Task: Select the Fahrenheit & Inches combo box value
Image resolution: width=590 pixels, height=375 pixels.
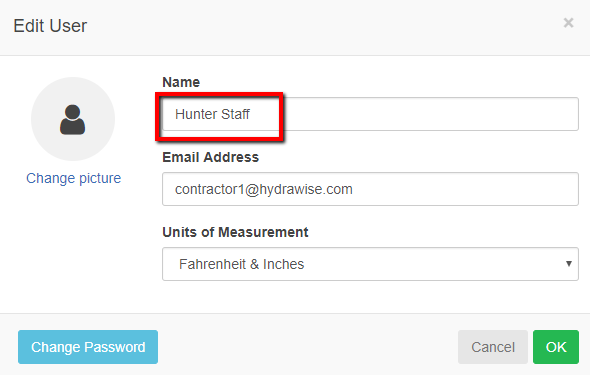Action: [x=241, y=264]
